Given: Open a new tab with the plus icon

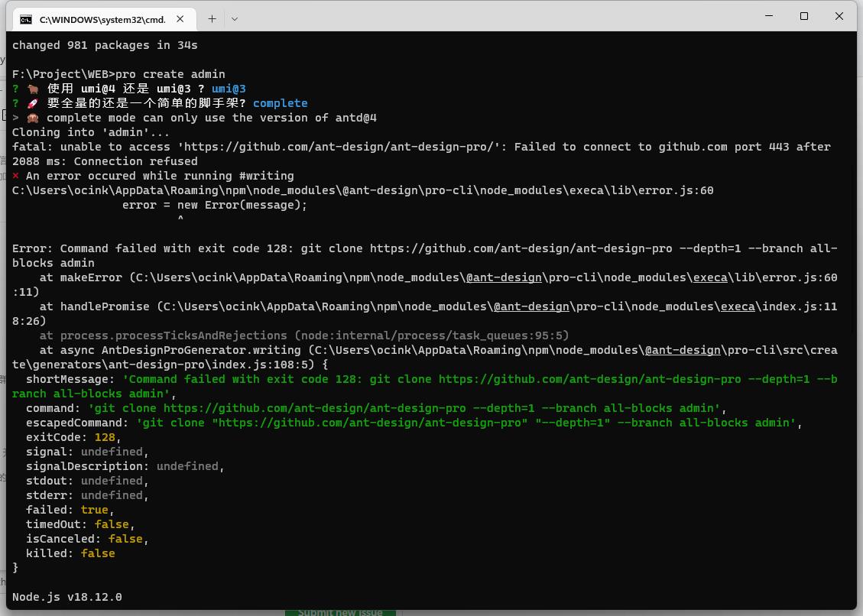Looking at the screenshot, I should (x=213, y=18).
